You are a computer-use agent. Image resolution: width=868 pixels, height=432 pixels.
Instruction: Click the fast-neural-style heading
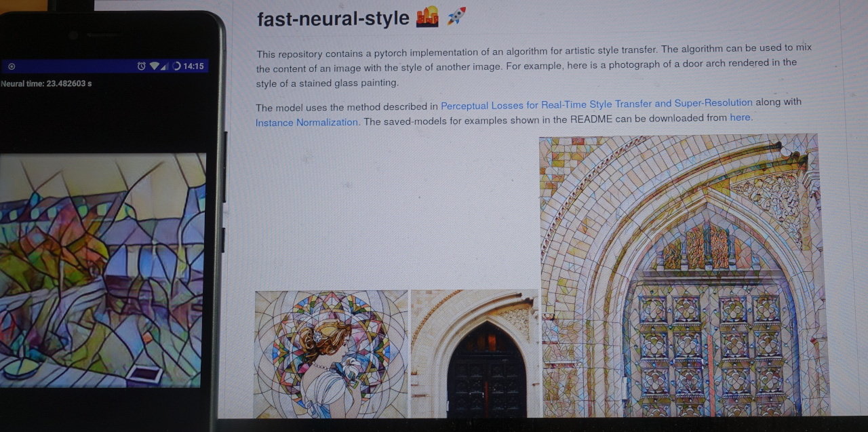point(334,18)
